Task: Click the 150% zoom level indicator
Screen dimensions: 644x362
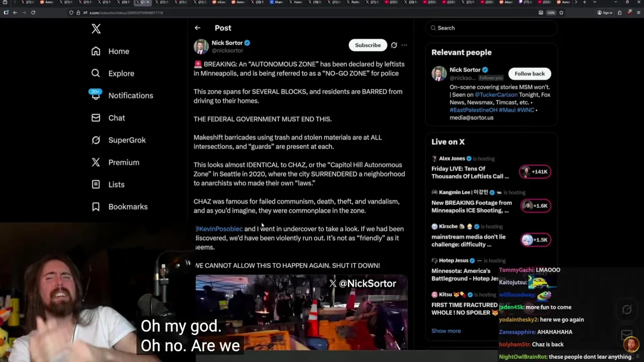Action: point(551,13)
